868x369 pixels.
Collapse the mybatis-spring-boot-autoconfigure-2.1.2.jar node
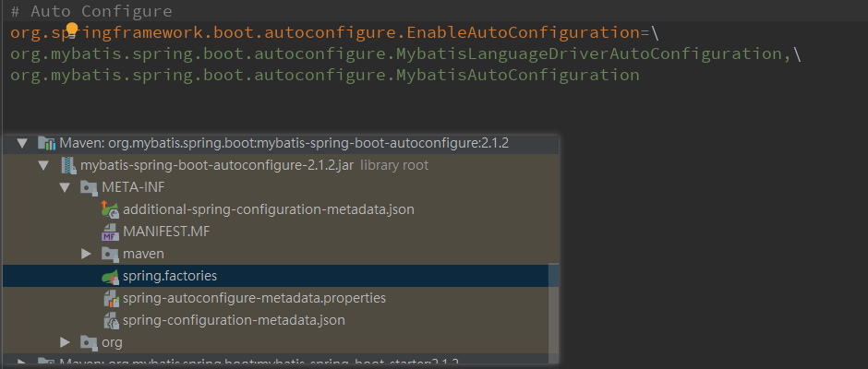[43, 165]
